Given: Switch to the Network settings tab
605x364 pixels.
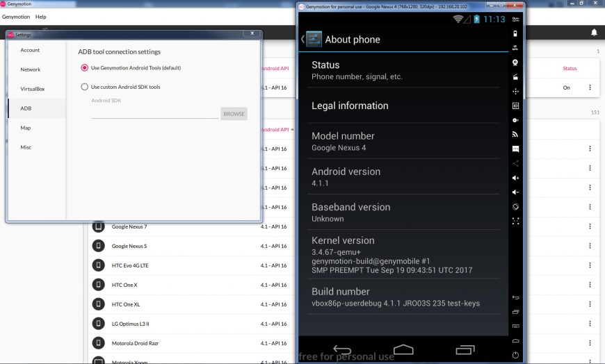Looking at the screenshot, I should click(31, 69).
